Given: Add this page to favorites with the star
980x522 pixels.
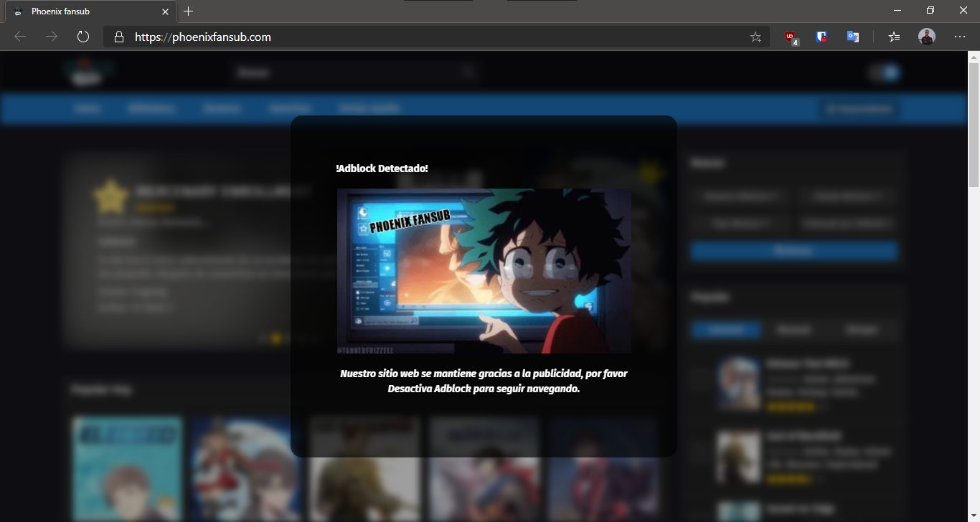Looking at the screenshot, I should pyautogui.click(x=755, y=37).
